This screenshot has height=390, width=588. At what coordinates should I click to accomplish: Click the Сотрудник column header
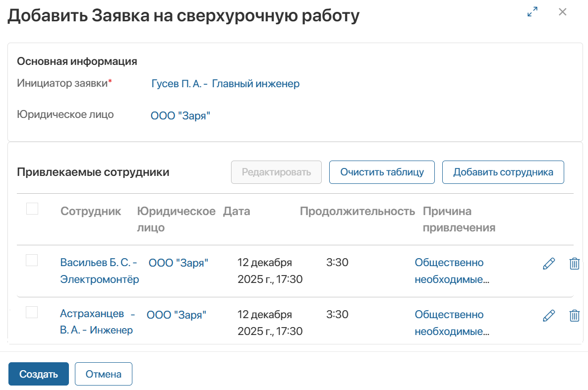(91, 211)
